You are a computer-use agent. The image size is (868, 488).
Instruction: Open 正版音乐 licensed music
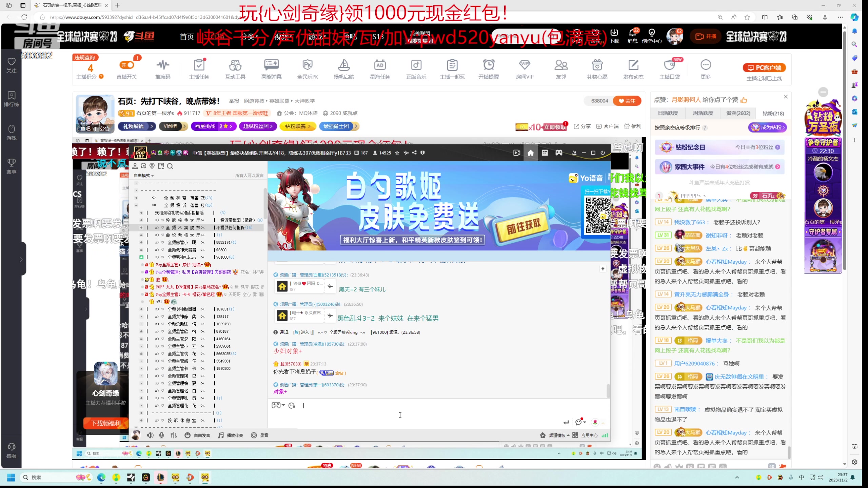[416, 69]
